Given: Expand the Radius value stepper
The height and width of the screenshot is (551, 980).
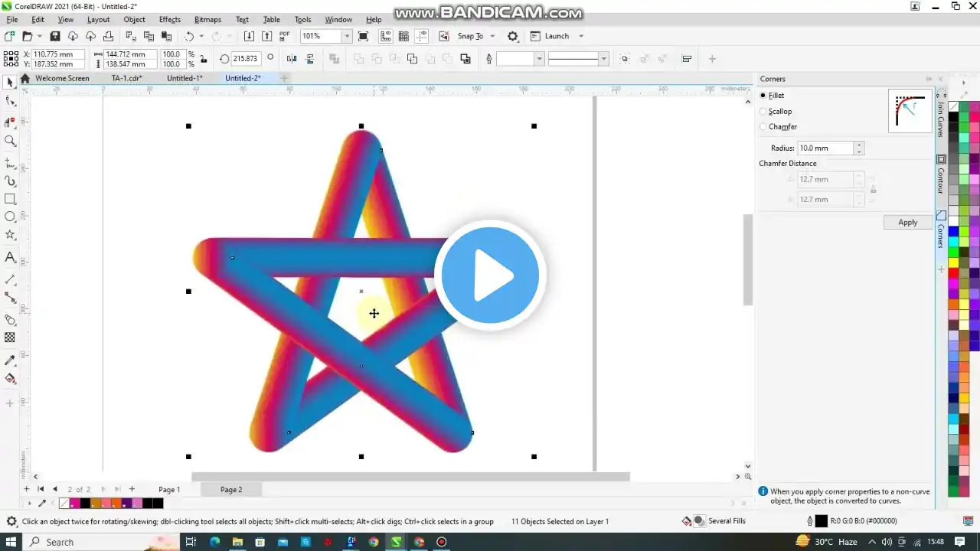Looking at the screenshot, I should click(858, 148).
